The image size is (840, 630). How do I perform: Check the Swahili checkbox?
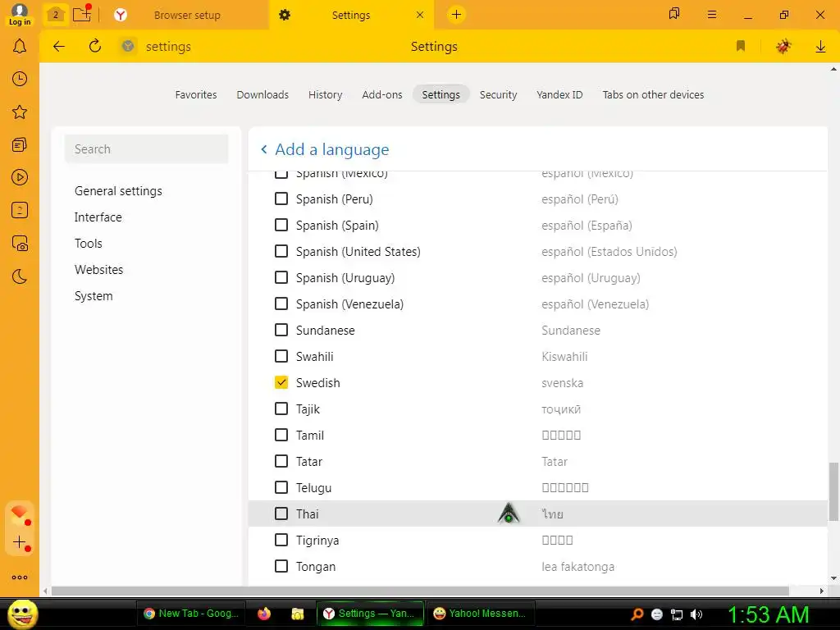coord(281,356)
